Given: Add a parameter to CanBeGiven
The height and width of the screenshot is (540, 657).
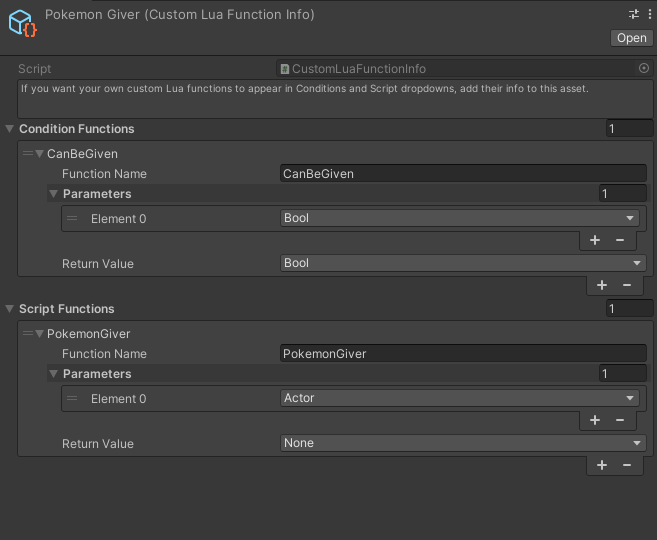Looking at the screenshot, I should point(595,240).
